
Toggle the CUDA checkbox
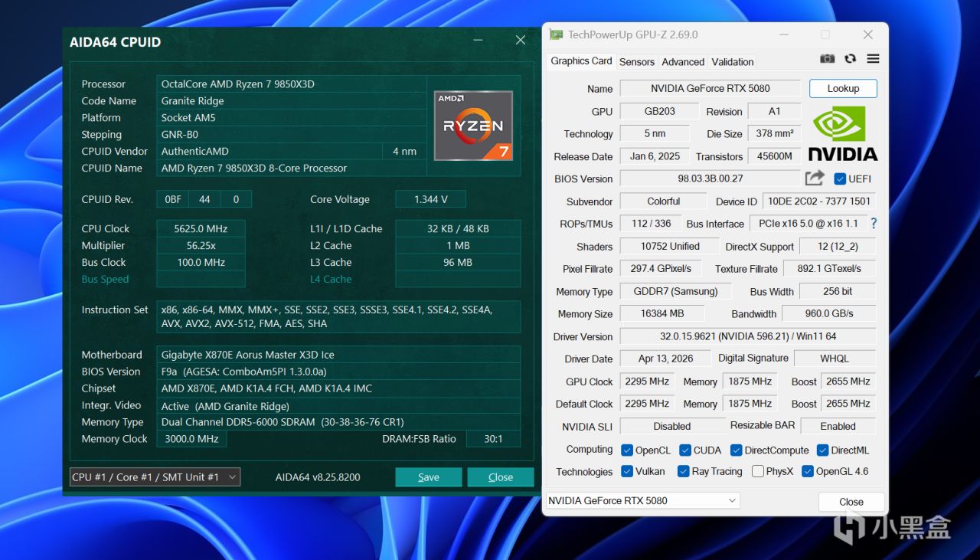click(684, 450)
